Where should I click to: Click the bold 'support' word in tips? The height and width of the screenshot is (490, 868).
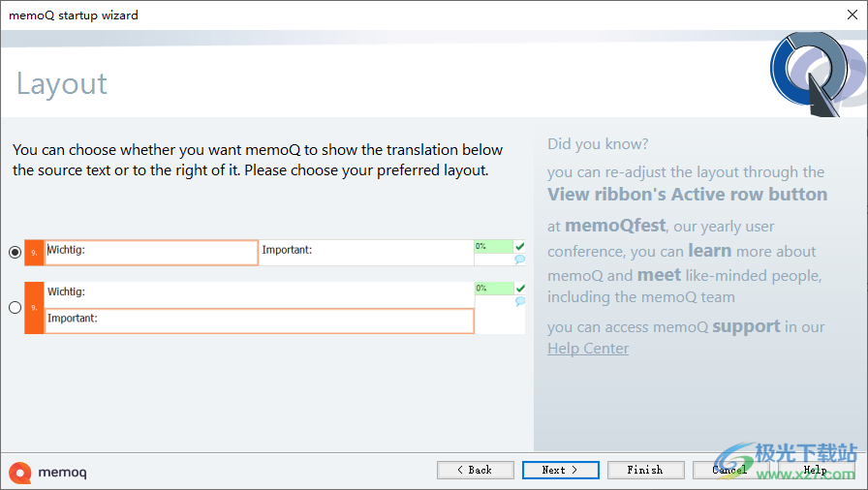click(x=746, y=326)
